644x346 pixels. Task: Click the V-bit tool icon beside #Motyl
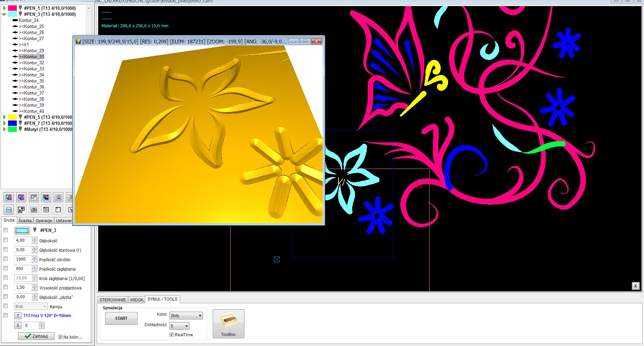click(x=21, y=129)
